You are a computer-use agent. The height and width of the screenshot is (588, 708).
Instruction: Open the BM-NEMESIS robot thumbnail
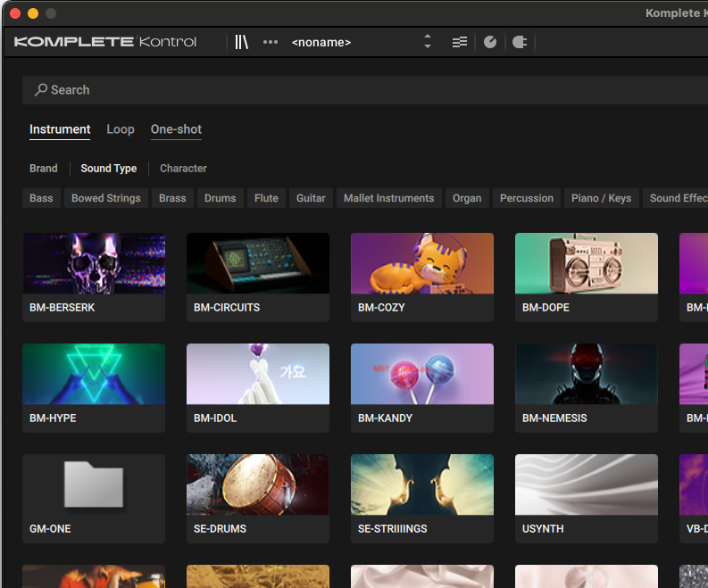587,374
